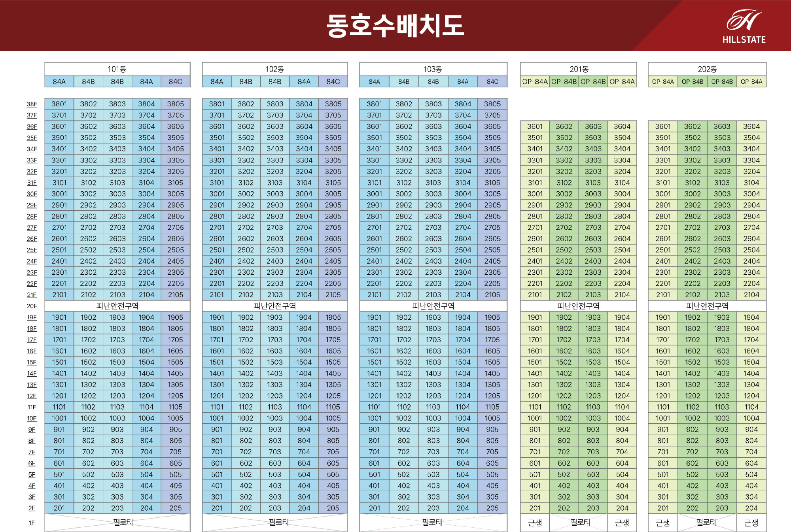
Task: Click the 84C type header under 101동
Action: tap(175, 82)
